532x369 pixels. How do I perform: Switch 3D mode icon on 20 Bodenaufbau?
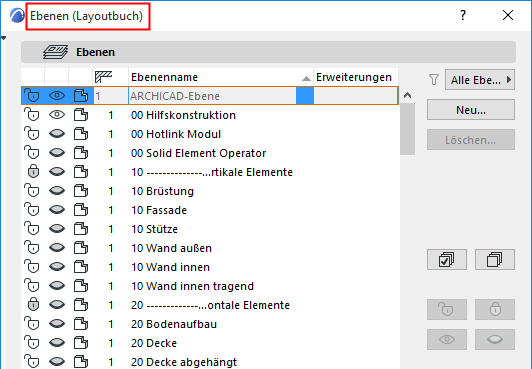(81, 324)
